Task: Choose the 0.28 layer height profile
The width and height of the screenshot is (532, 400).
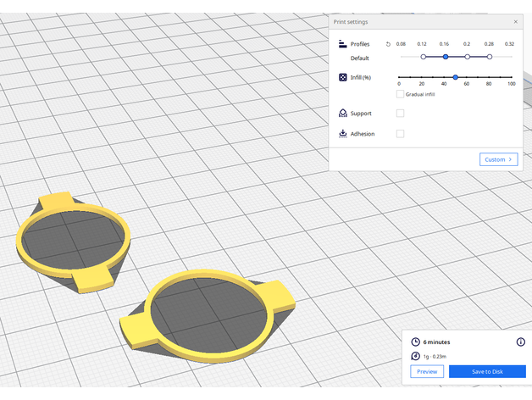Action: 489,57
